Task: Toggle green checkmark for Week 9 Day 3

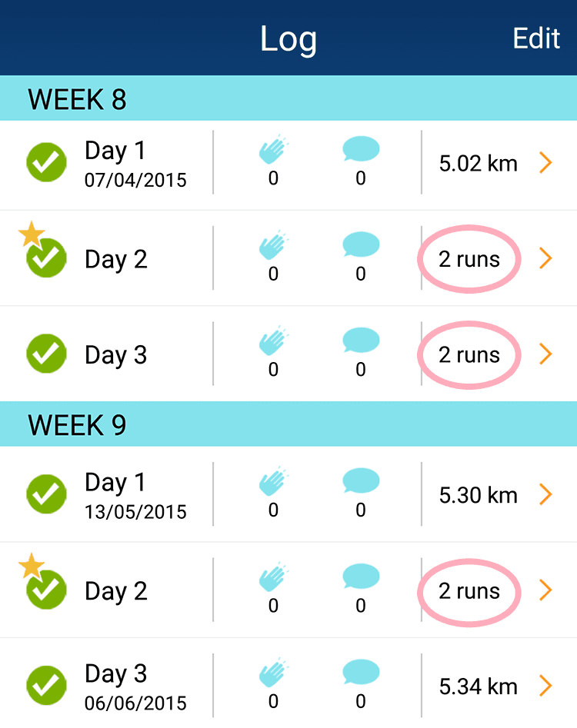Action: click(46, 686)
